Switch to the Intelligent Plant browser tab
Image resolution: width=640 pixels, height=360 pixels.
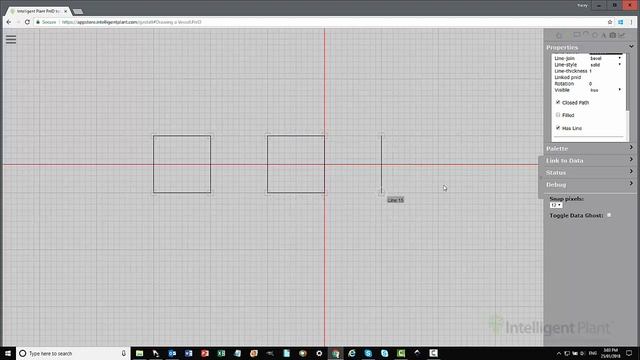[38, 11]
